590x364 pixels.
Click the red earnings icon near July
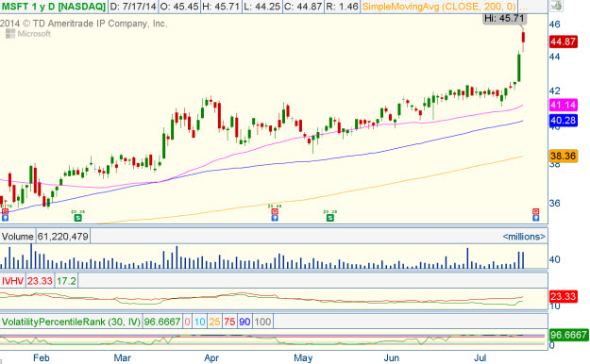point(536,211)
